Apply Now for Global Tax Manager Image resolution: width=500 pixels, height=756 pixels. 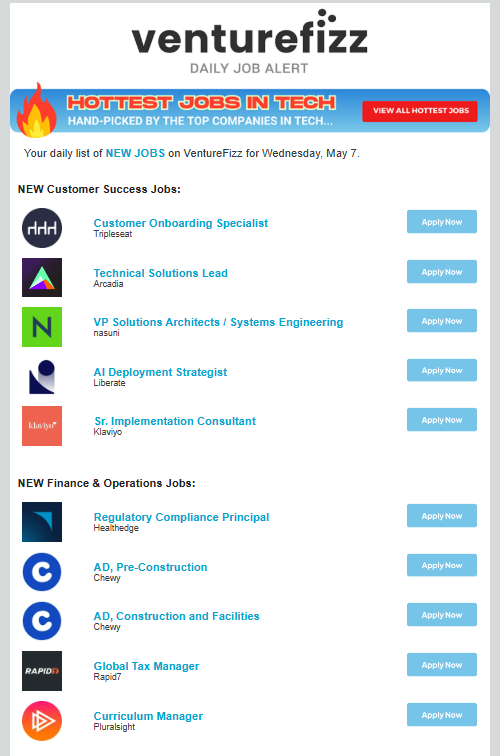point(442,665)
